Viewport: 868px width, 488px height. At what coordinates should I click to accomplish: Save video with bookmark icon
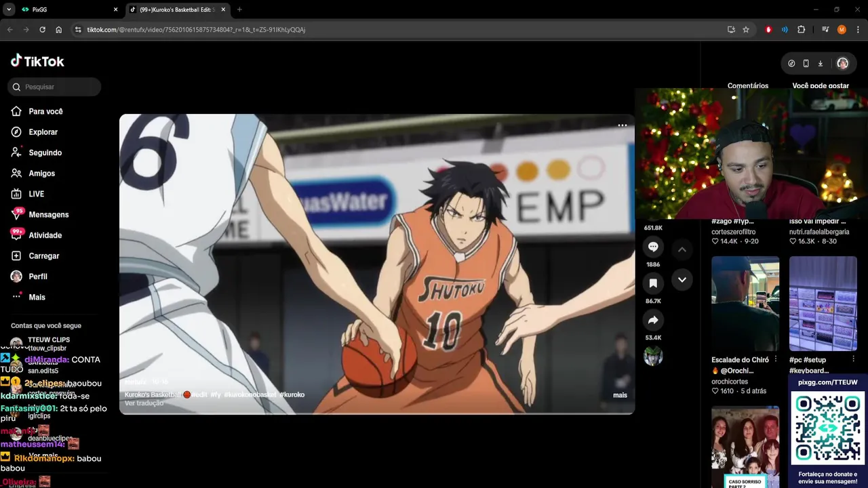(653, 283)
